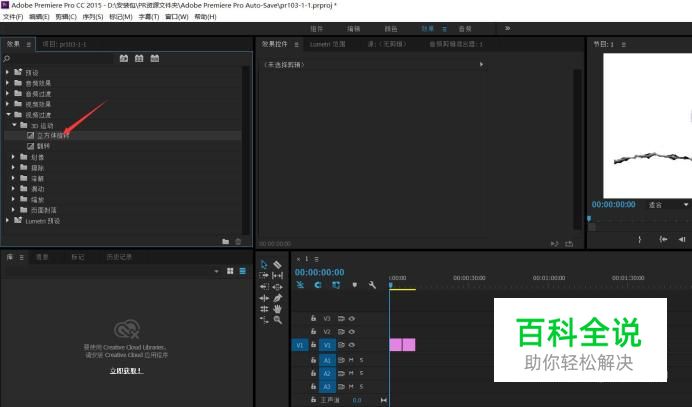Viewport: 692px width, 407px height.
Task: Toggle insert sequences as nests option
Action: coord(300,285)
